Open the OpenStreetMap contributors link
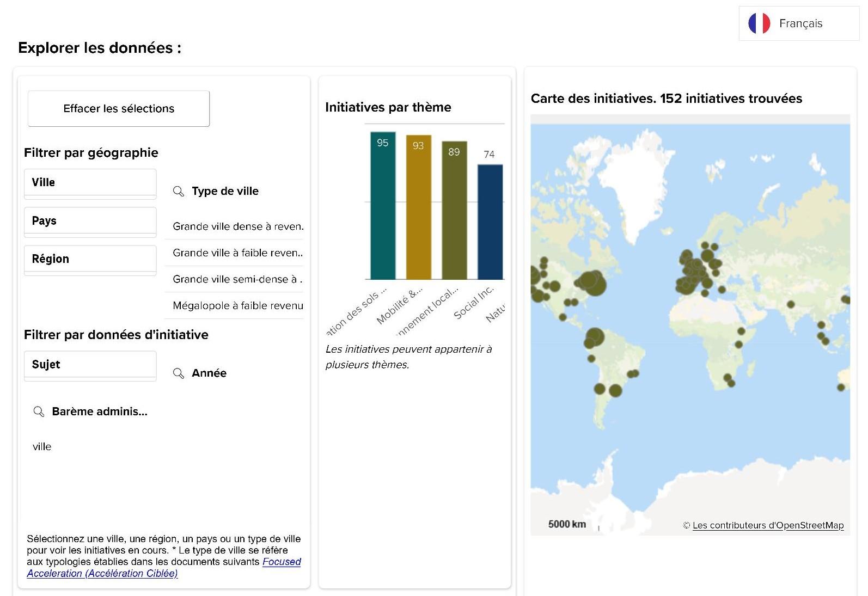 coord(768,525)
